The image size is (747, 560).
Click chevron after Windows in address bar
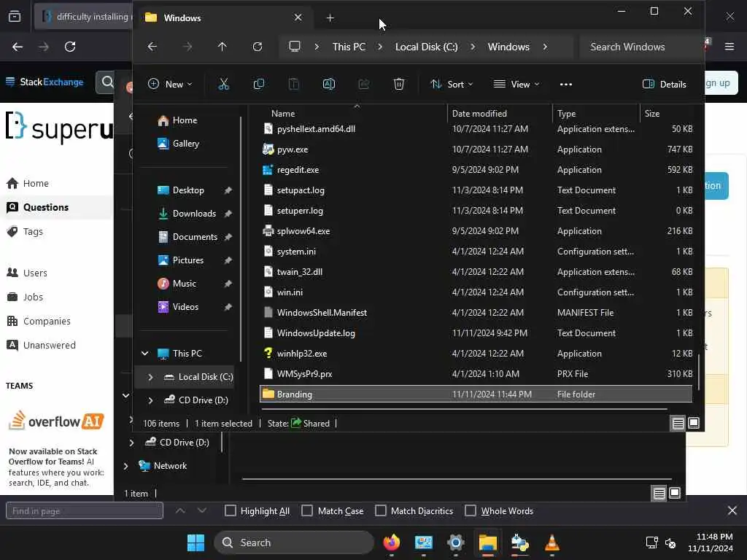pyautogui.click(x=545, y=47)
